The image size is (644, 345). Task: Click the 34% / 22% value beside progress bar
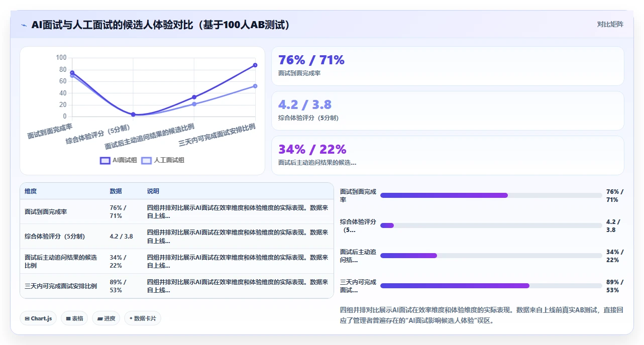(615, 256)
